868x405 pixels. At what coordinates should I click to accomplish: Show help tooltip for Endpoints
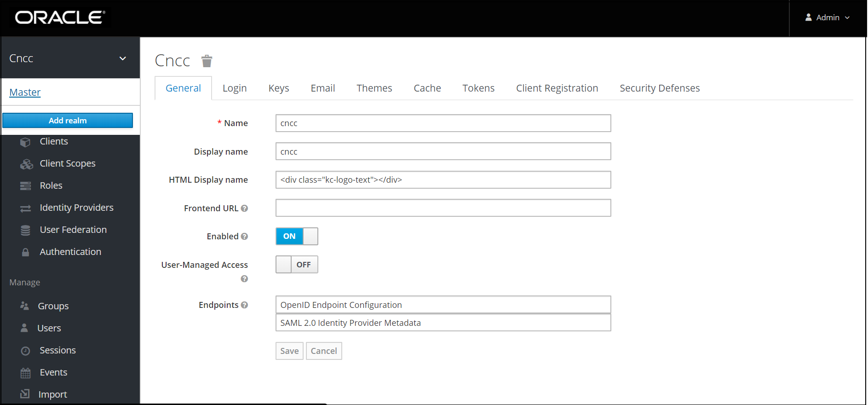244,305
